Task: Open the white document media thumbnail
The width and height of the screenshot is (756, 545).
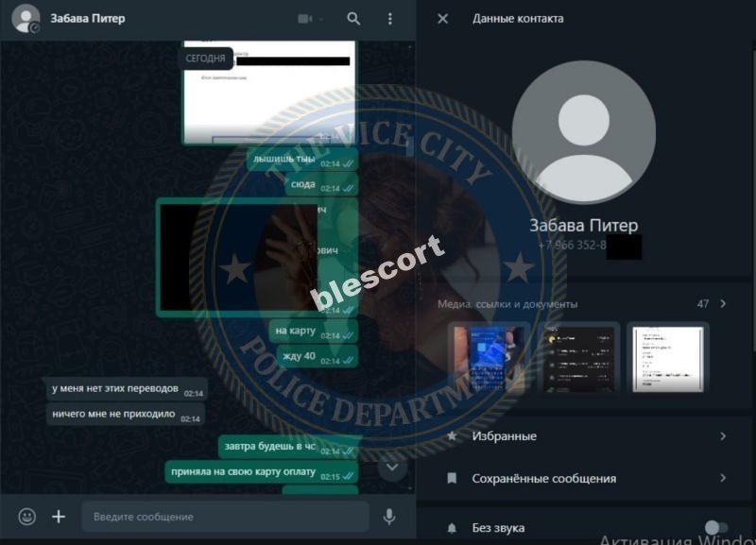Action: (x=668, y=359)
